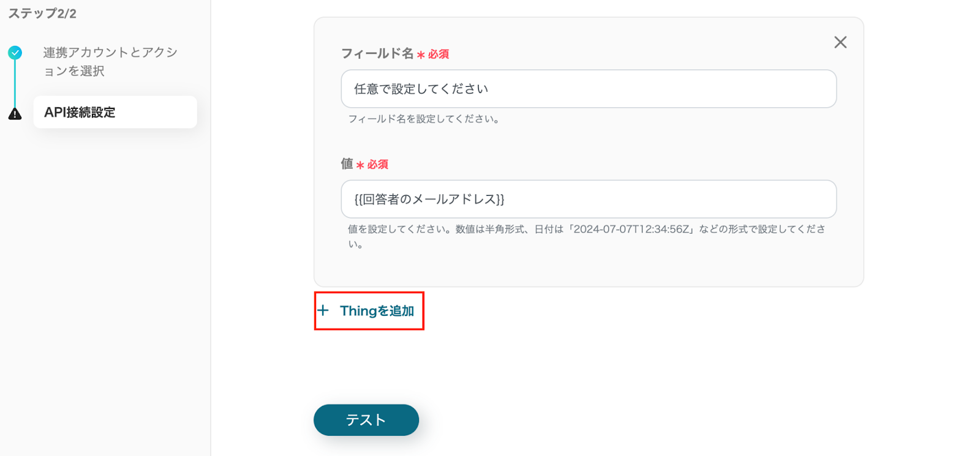
Task: Click helper text about 2024-07-07T12:34:56Z date format
Action: tap(586, 230)
